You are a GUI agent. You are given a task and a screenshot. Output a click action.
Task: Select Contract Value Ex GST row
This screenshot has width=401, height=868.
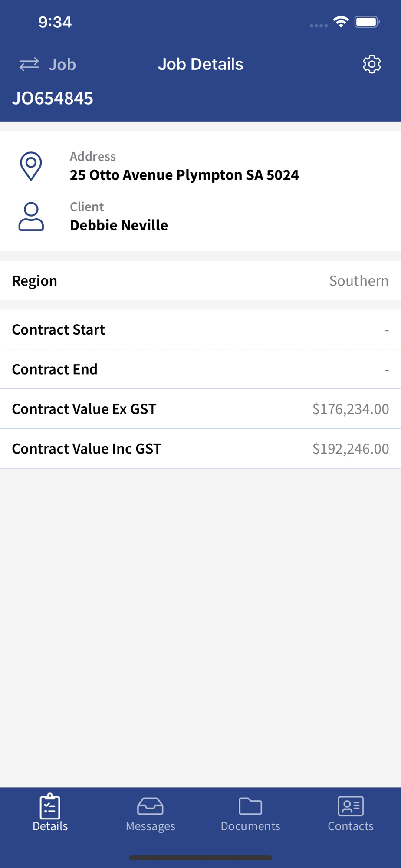click(200, 409)
